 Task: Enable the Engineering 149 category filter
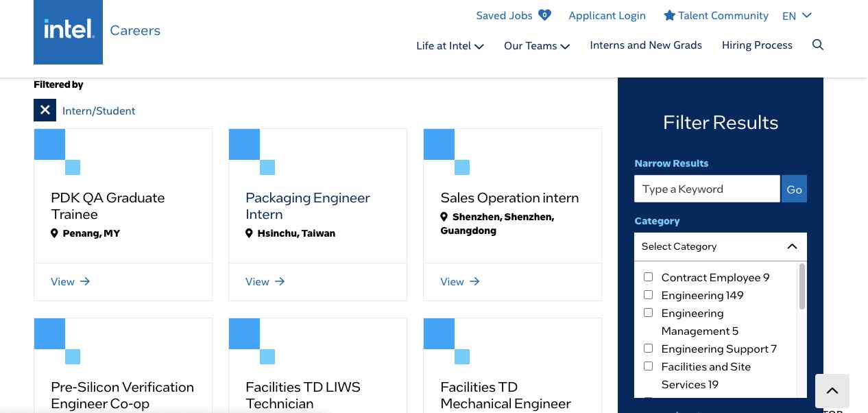coord(648,294)
